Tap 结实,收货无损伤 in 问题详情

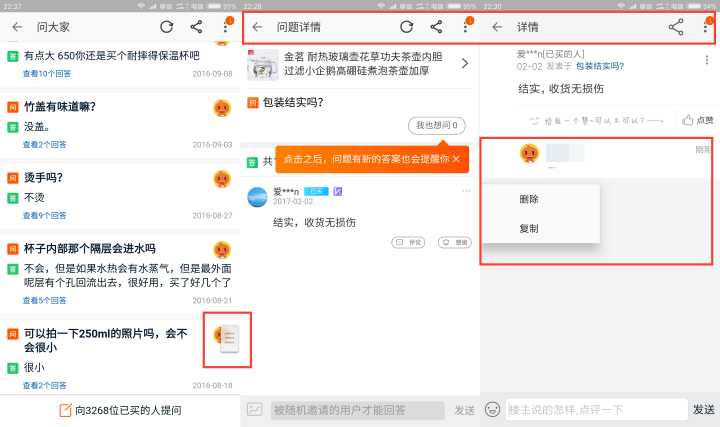click(x=314, y=222)
